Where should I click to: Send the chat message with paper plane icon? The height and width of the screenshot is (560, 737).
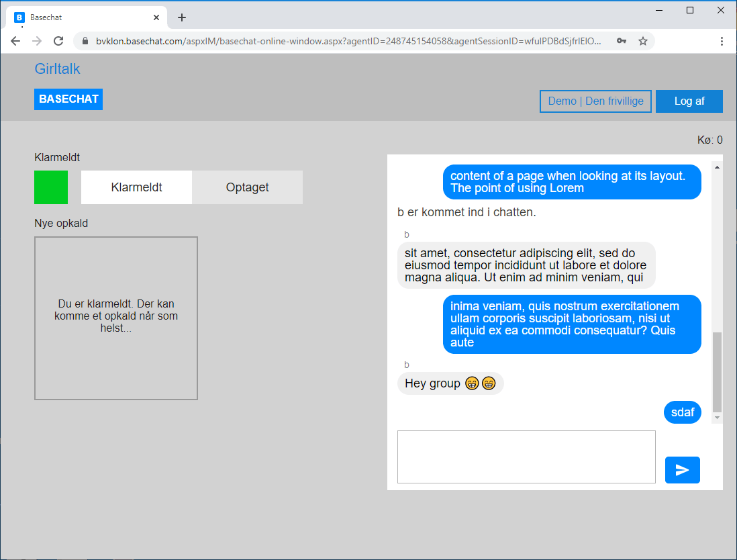[x=682, y=470]
